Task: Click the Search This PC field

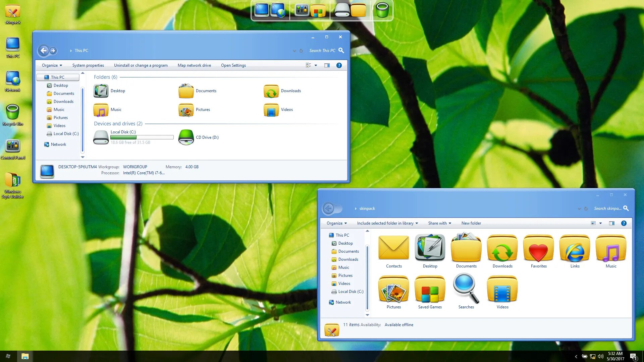Action: click(322, 51)
